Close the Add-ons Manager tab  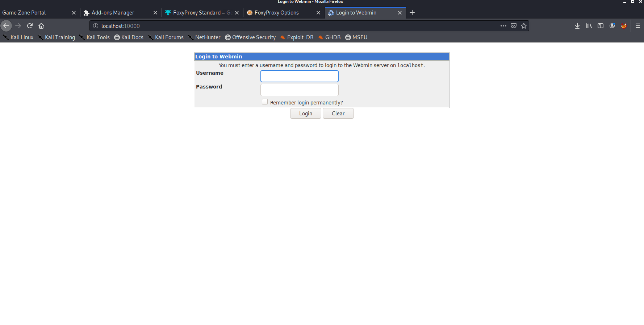155,13
